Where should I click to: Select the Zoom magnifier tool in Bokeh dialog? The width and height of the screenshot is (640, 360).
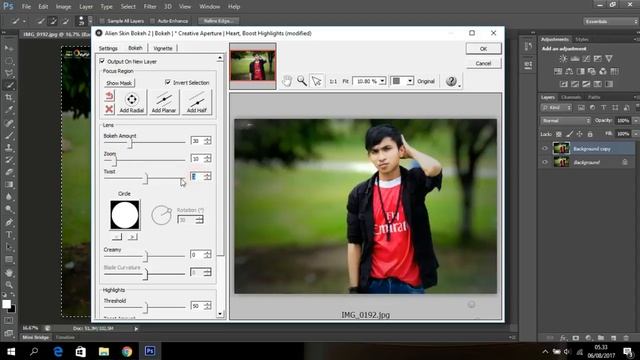302,81
